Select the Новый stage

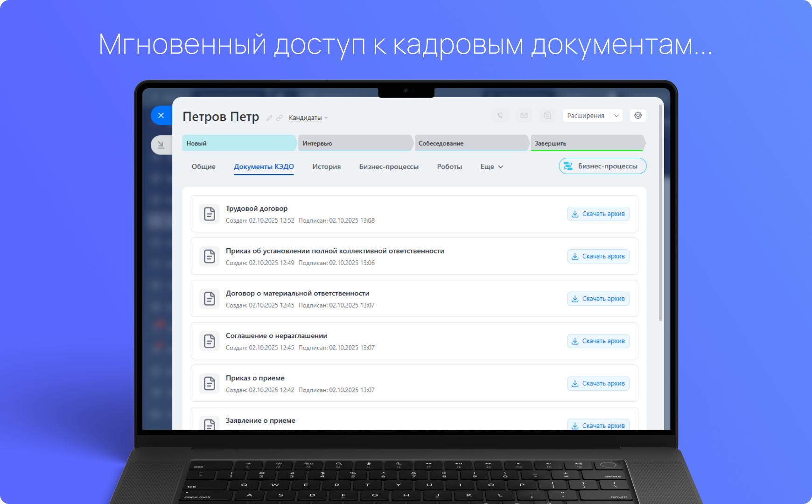(x=239, y=143)
